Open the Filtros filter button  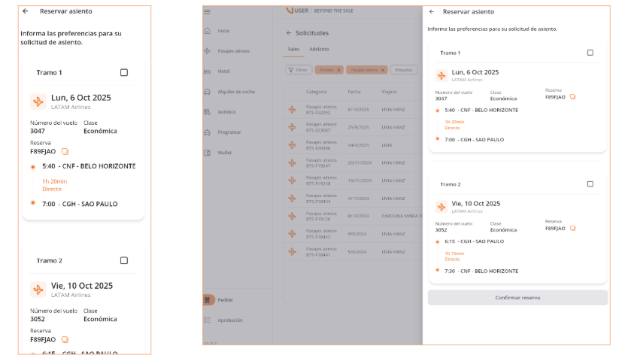(299, 70)
